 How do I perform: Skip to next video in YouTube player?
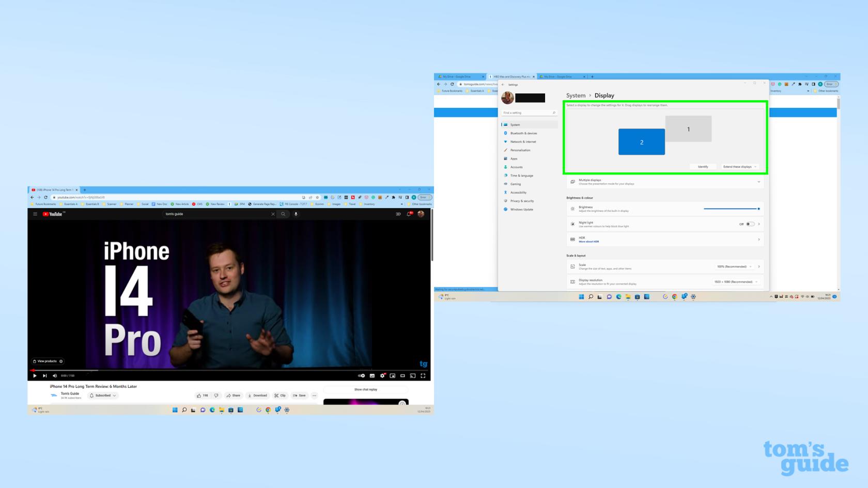pos(44,375)
